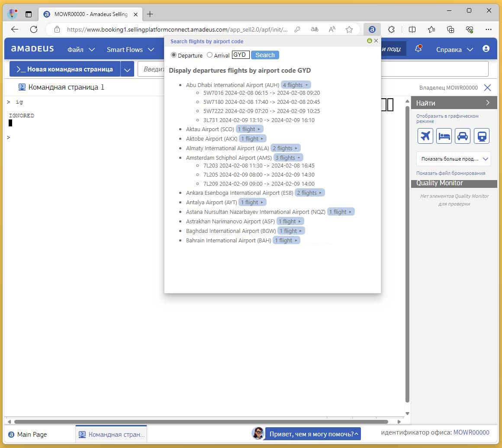Open the notifications bell in Amadeus header
The image size is (502, 448).
coord(418,48)
